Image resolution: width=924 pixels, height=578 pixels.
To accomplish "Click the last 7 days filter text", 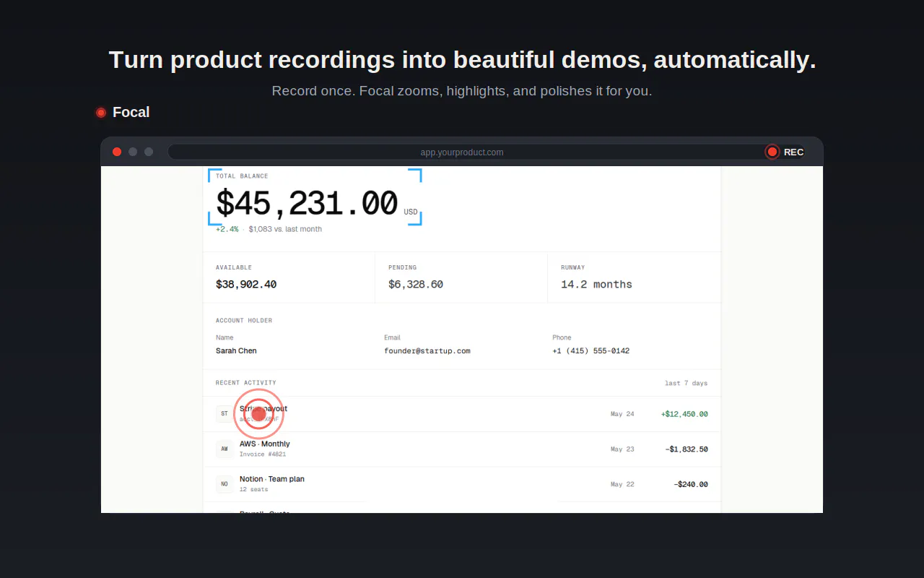I will [686, 383].
